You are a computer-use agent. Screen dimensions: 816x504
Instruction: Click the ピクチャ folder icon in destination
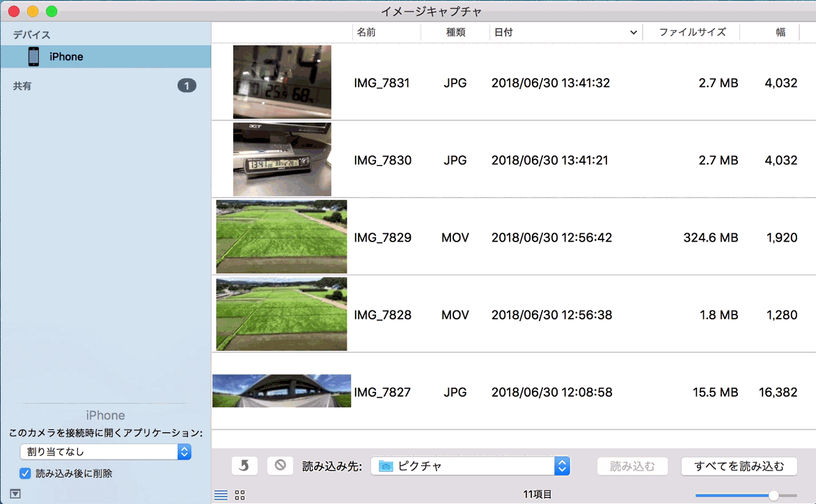(386, 466)
